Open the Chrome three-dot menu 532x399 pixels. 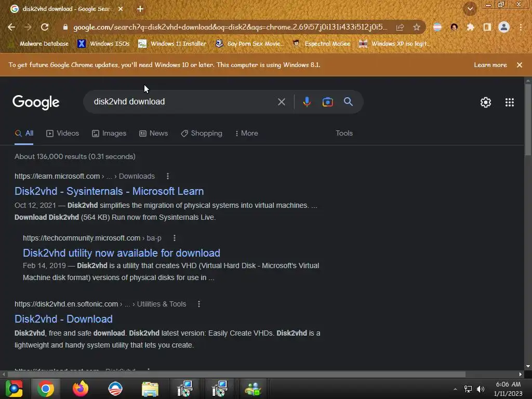click(521, 27)
